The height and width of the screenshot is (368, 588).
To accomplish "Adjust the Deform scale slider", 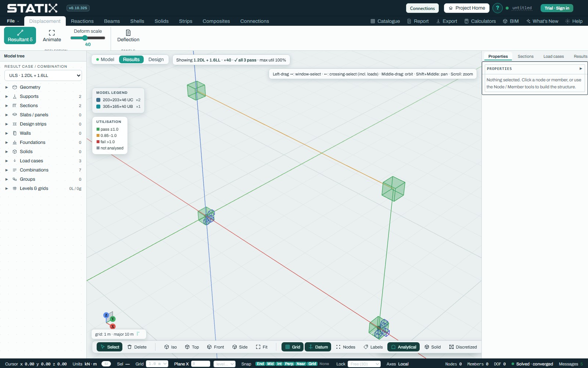I will pyautogui.click(x=87, y=38).
